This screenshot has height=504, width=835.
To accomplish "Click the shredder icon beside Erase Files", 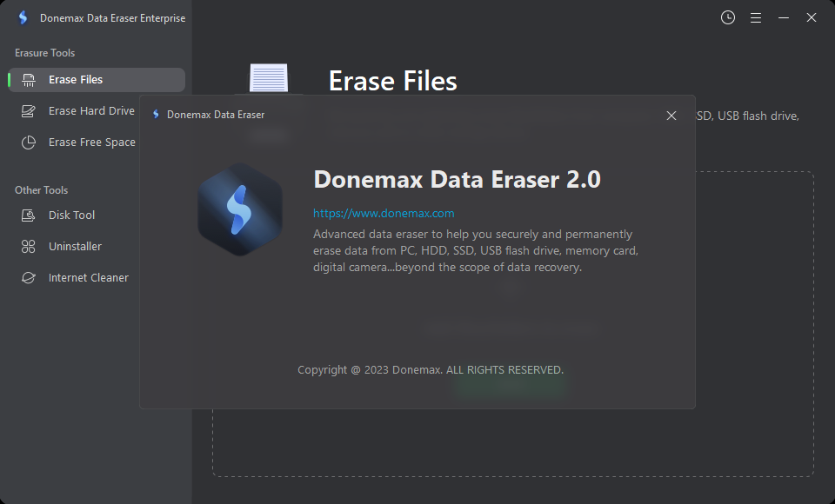I will [x=28, y=80].
